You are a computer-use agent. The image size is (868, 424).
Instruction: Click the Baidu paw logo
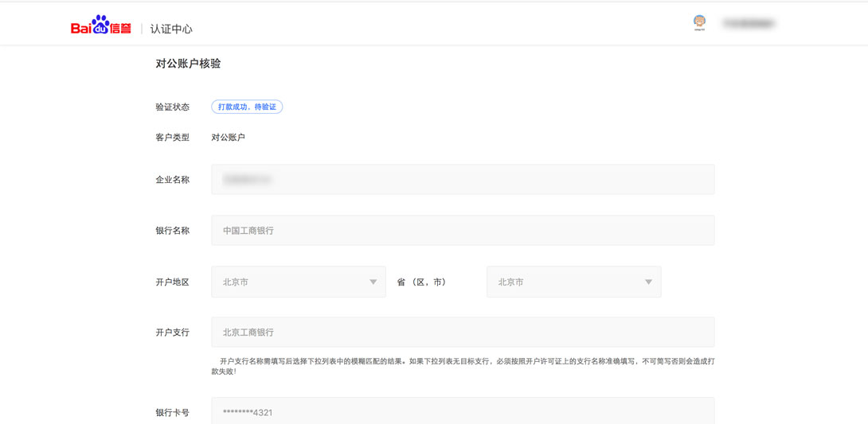100,25
